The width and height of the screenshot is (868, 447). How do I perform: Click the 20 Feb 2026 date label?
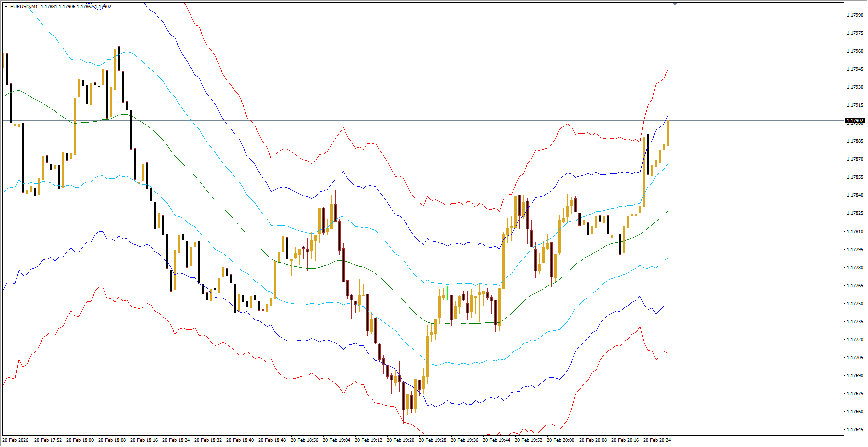(15, 440)
